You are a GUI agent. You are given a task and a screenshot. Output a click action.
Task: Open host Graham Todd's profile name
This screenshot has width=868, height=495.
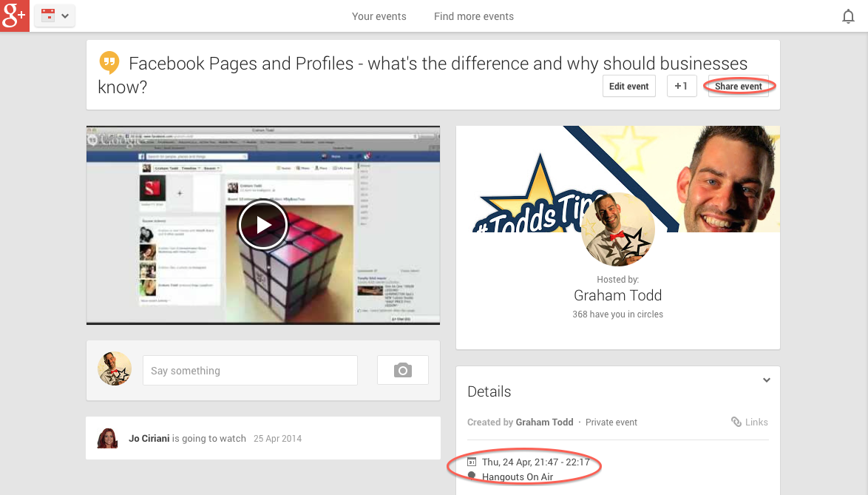(x=618, y=295)
